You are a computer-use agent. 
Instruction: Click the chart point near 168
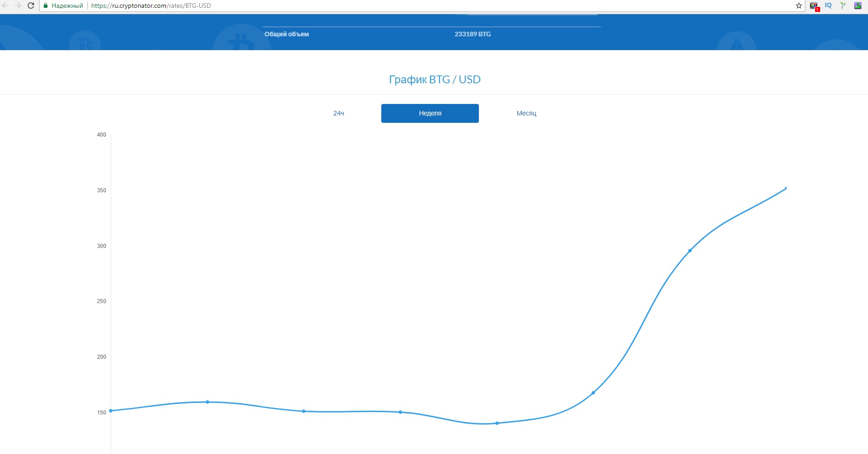coord(593,393)
